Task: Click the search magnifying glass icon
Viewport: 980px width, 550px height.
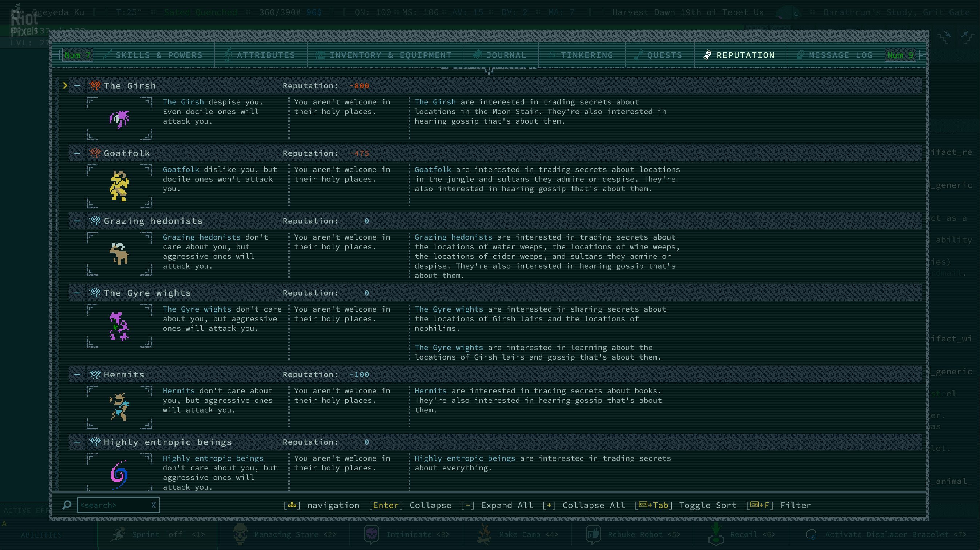Action: [67, 505]
